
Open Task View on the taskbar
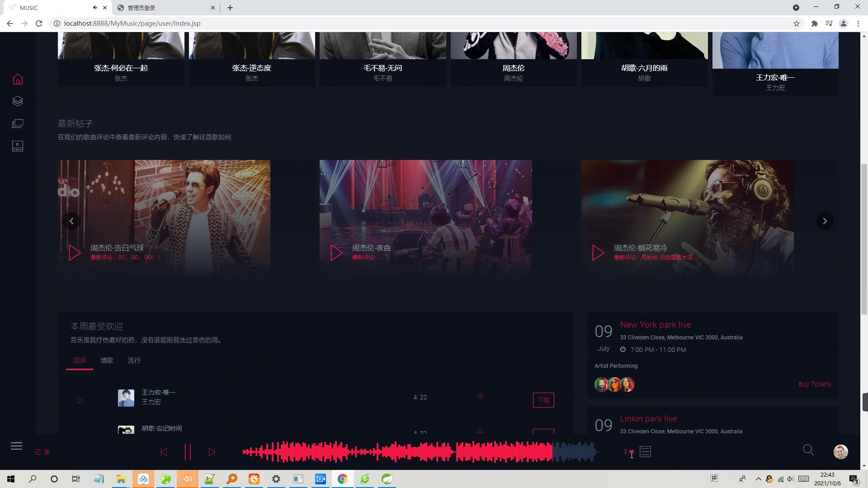76,479
